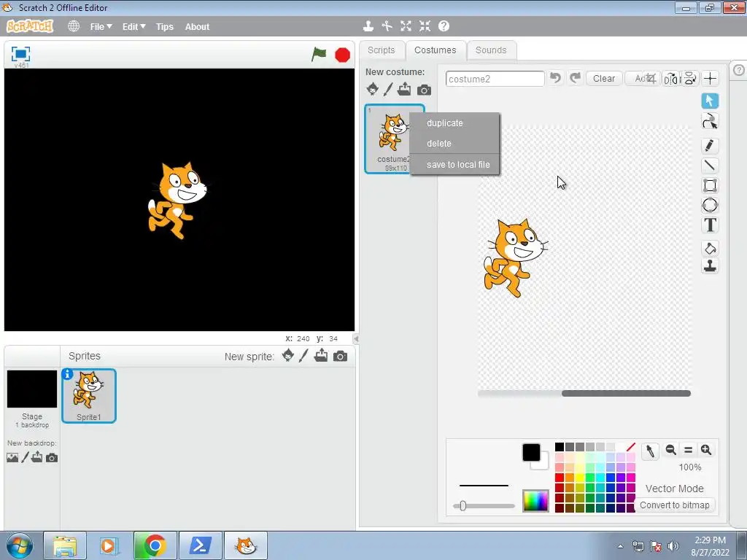Create new sprite from camera
Viewport: 747px width, 560px height.
pyautogui.click(x=340, y=356)
